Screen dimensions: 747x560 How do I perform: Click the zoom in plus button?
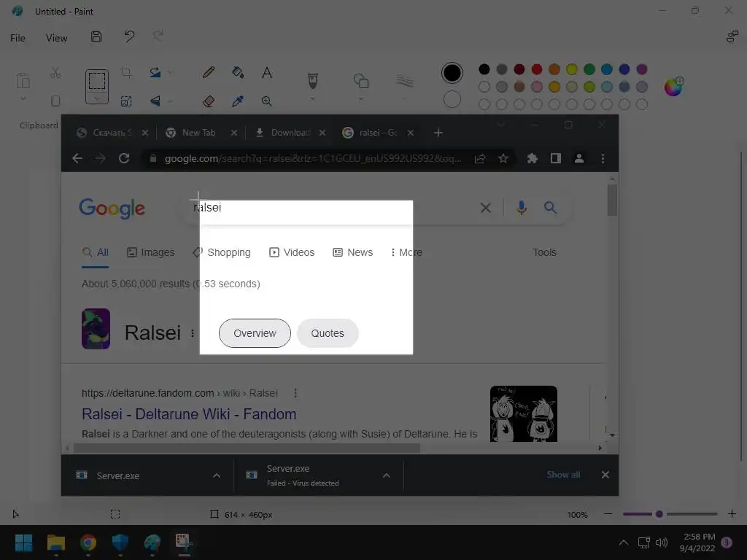pos(732,514)
